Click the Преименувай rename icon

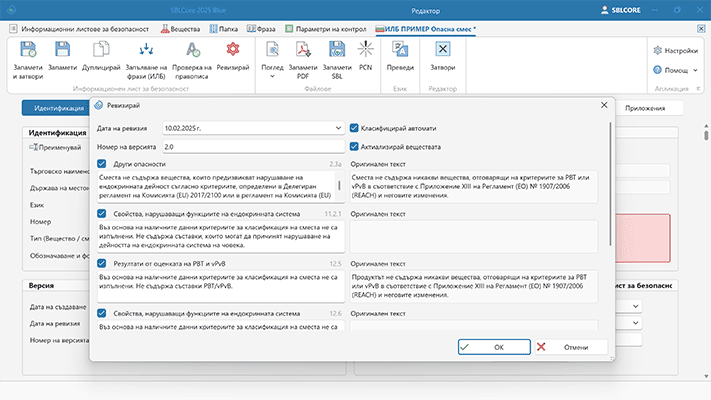[x=34, y=147]
